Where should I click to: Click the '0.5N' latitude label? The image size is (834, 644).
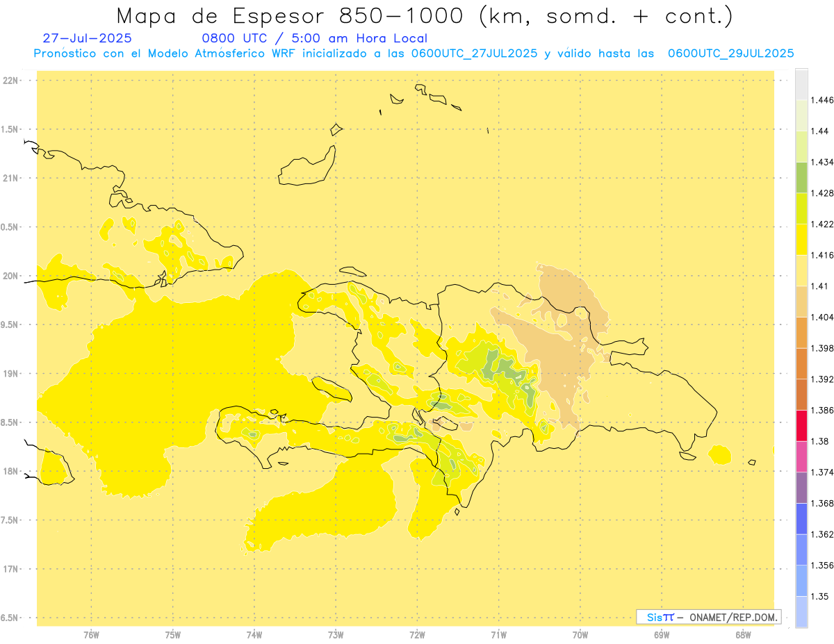10,227
